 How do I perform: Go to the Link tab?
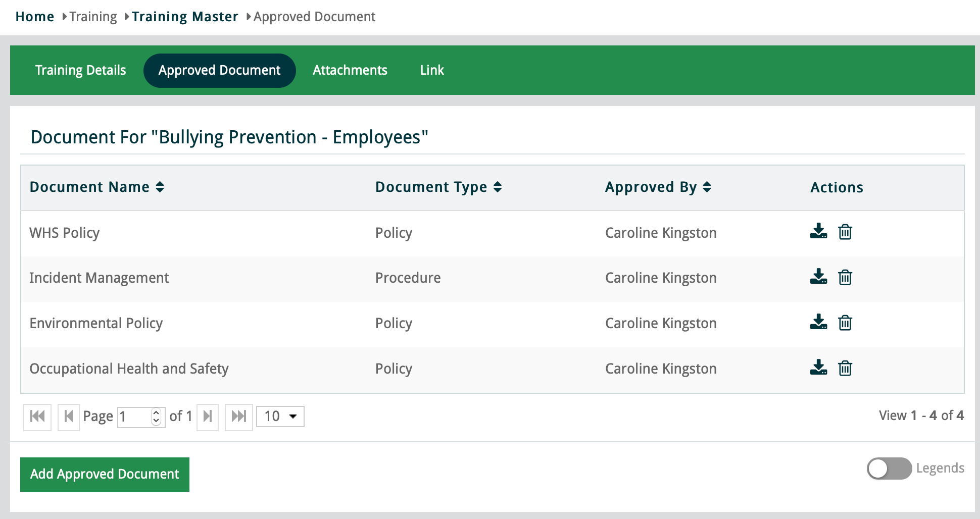pyautogui.click(x=432, y=70)
